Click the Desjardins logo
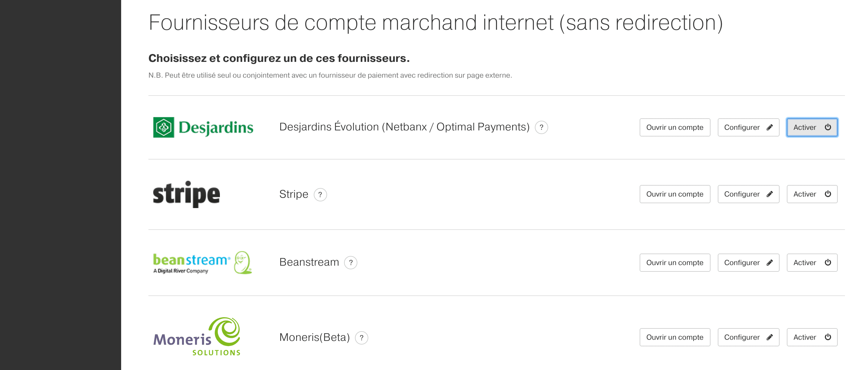This screenshot has height=370, width=868. (203, 127)
